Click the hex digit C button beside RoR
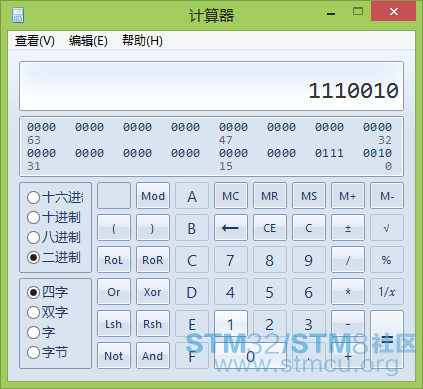Screen dimensions: 423x389 point(192,260)
